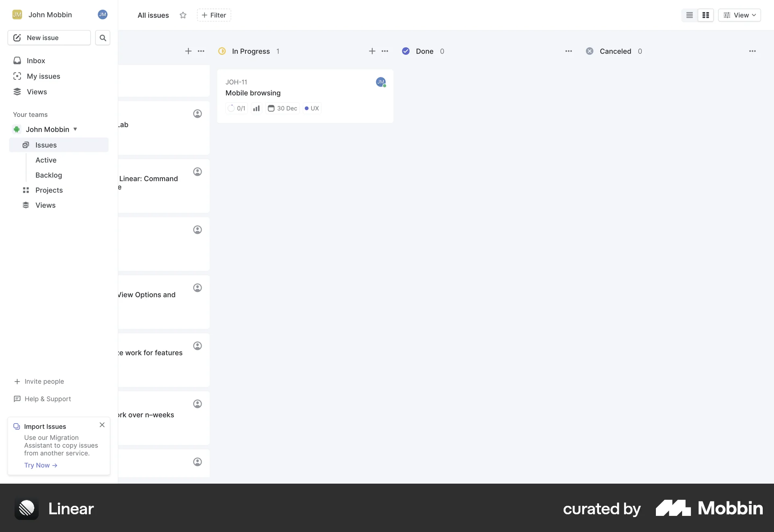Open the JM avatar on Mobile browsing card
The width and height of the screenshot is (774, 532).
381,82
